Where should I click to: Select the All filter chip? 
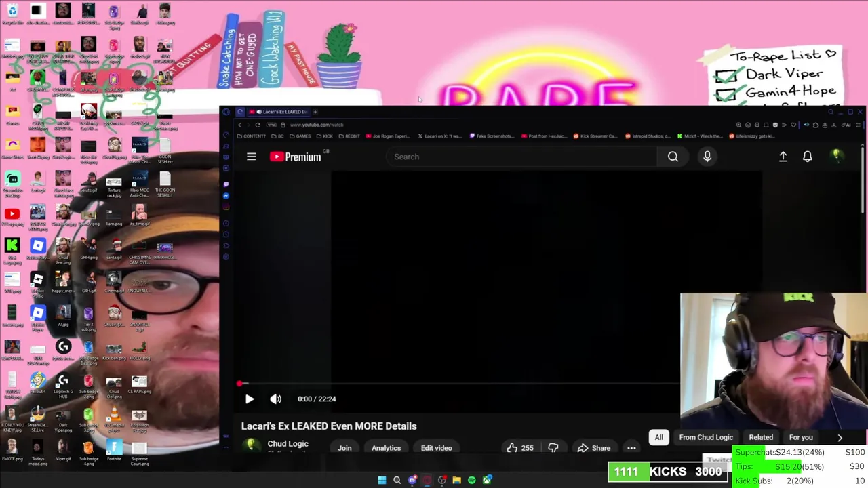click(x=658, y=437)
